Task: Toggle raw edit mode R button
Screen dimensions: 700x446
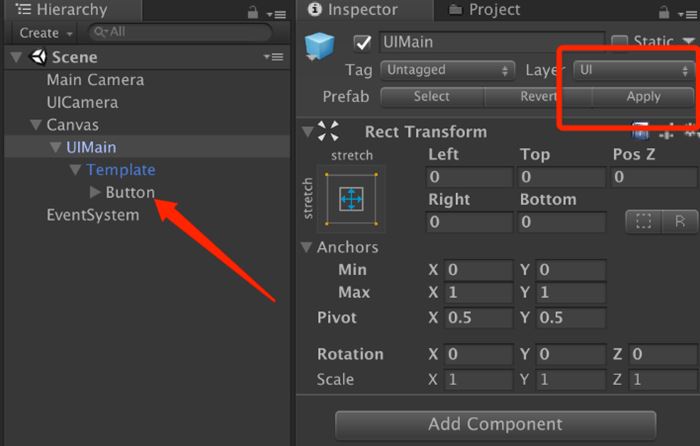Action: tap(680, 221)
